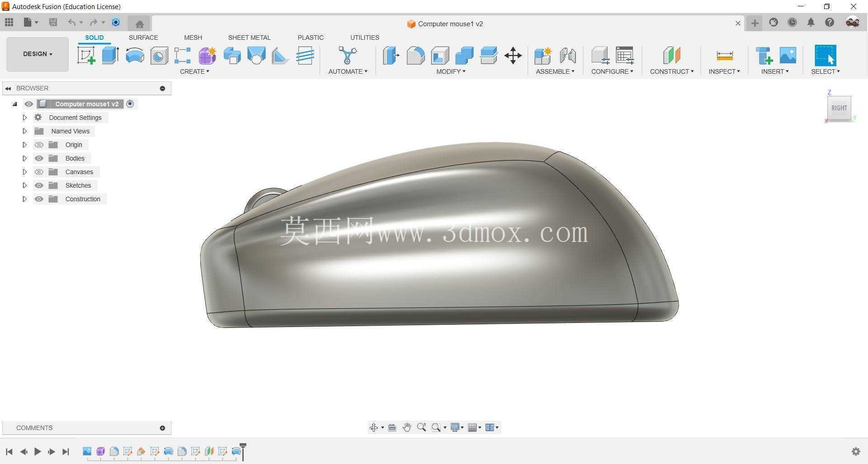Screen dimensions: 868x464
Task: Open the Job Status clock icon
Action: [x=792, y=22]
